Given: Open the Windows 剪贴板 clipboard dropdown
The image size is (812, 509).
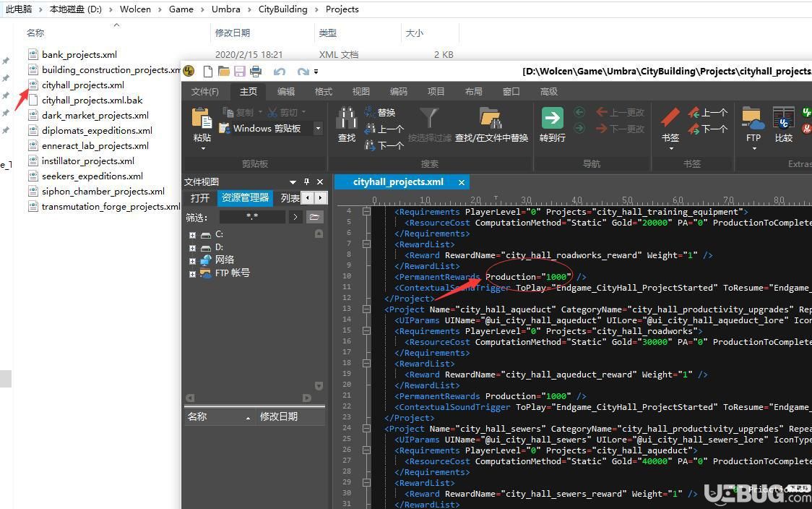Looking at the screenshot, I should pyautogui.click(x=318, y=128).
